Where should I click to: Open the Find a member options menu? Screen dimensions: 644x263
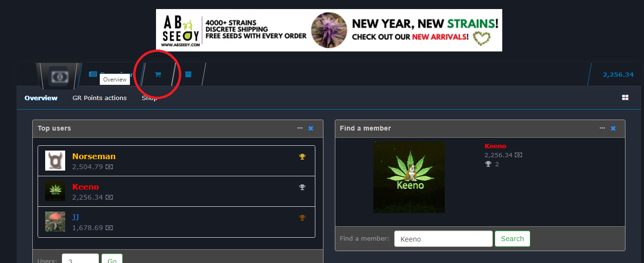pos(602,128)
